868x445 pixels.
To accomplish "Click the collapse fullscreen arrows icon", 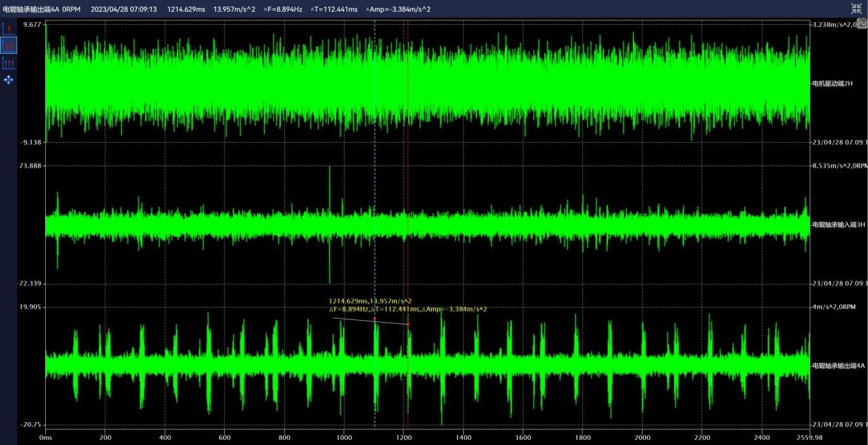I will click(856, 9).
